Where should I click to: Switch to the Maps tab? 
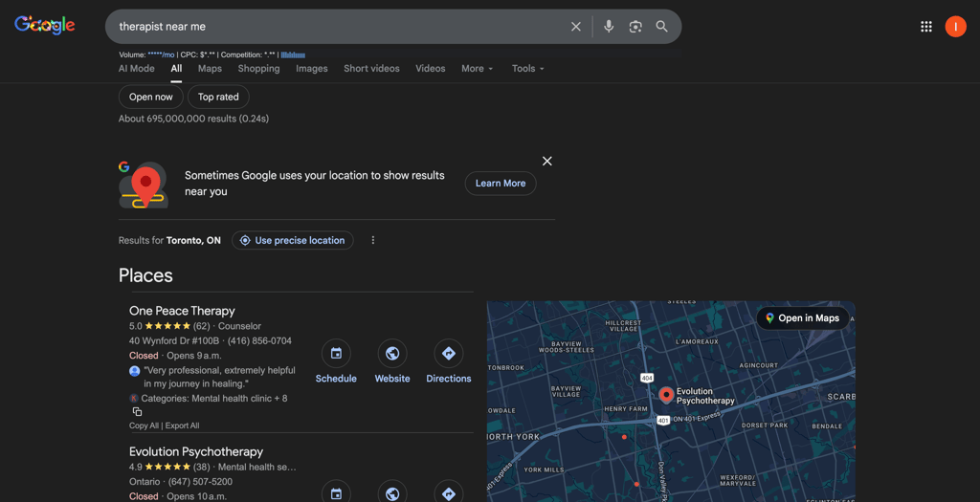(x=210, y=69)
